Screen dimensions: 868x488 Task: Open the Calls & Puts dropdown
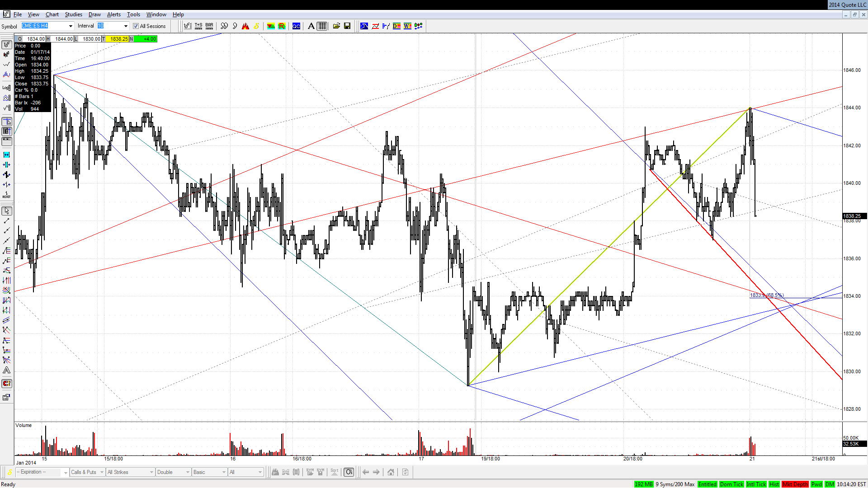pos(87,472)
